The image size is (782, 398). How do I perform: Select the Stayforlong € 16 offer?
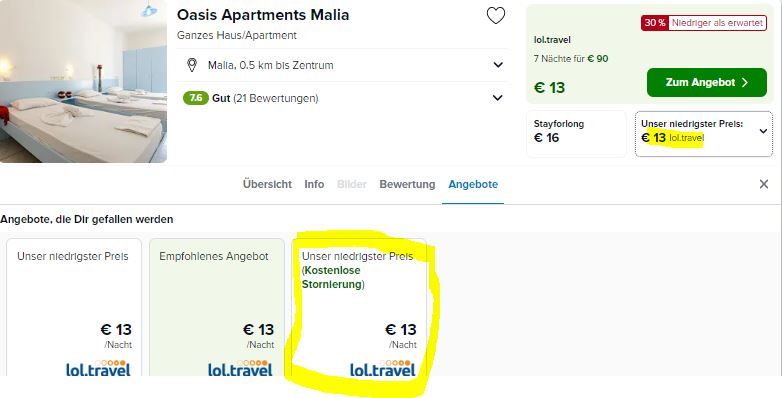coord(576,134)
